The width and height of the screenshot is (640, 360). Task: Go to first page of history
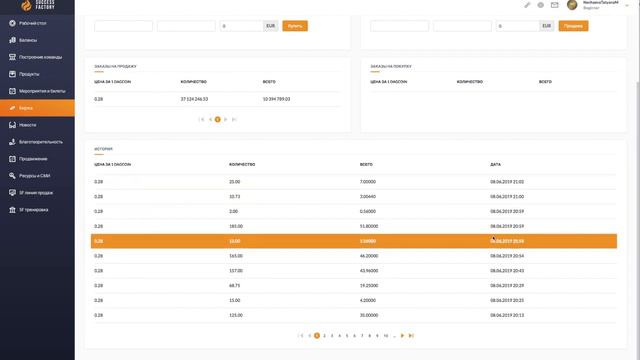click(301, 336)
